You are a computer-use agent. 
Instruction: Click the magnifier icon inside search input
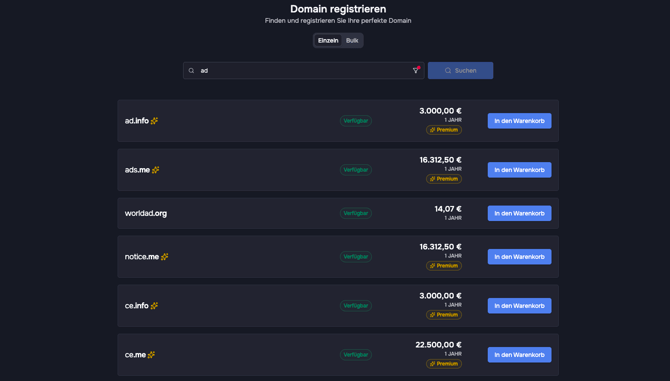[191, 70]
